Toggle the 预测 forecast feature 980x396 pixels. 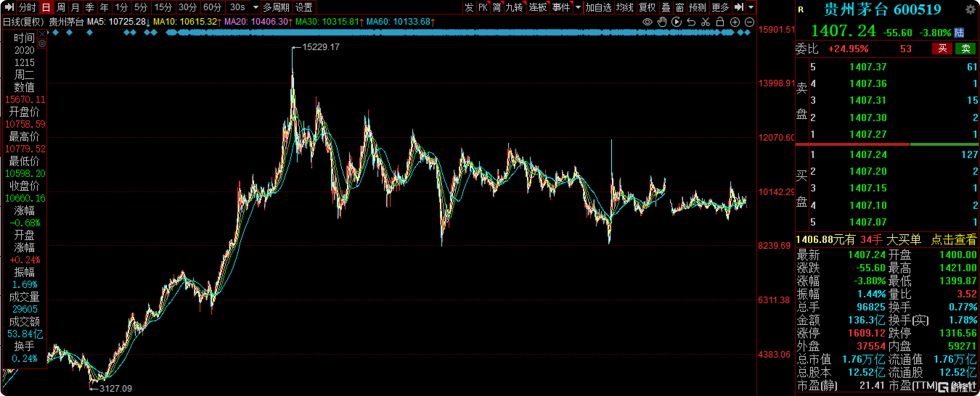point(697,7)
